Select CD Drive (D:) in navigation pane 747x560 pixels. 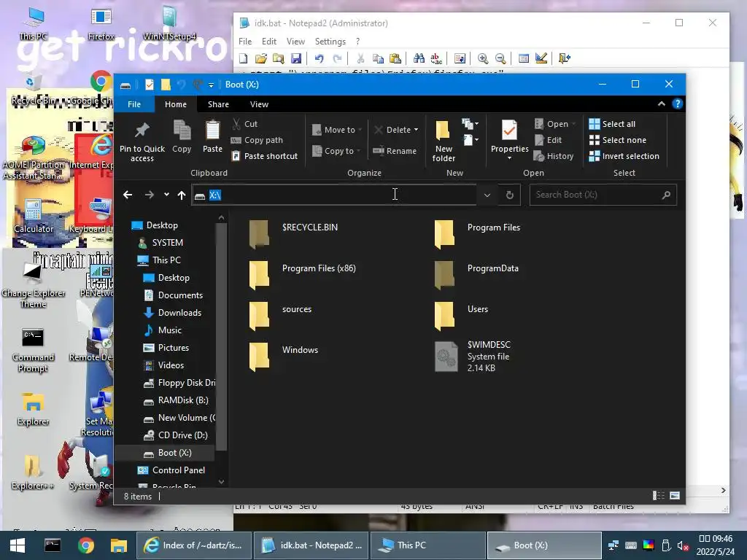[x=175, y=435]
